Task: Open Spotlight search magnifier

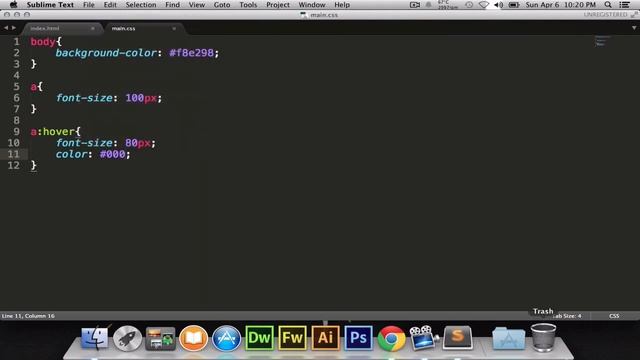Action: click(608, 5)
